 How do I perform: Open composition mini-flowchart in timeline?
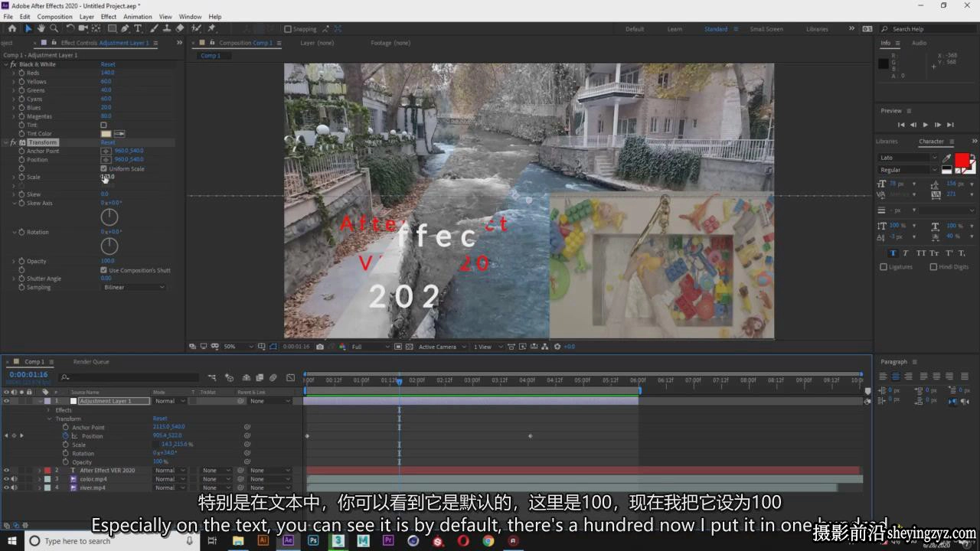click(211, 377)
